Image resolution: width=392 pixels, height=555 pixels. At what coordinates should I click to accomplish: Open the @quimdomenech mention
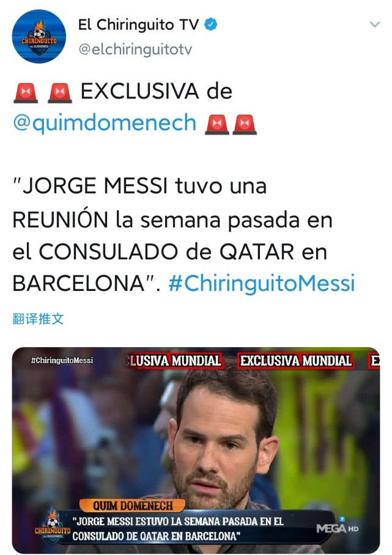(x=105, y=123)
